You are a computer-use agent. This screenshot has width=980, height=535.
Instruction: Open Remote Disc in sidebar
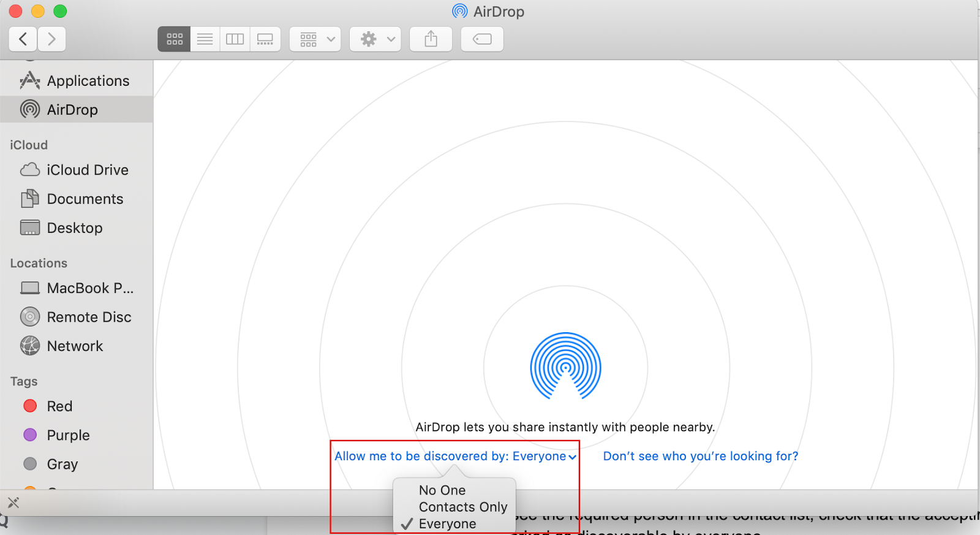click(x=77, y=317)
